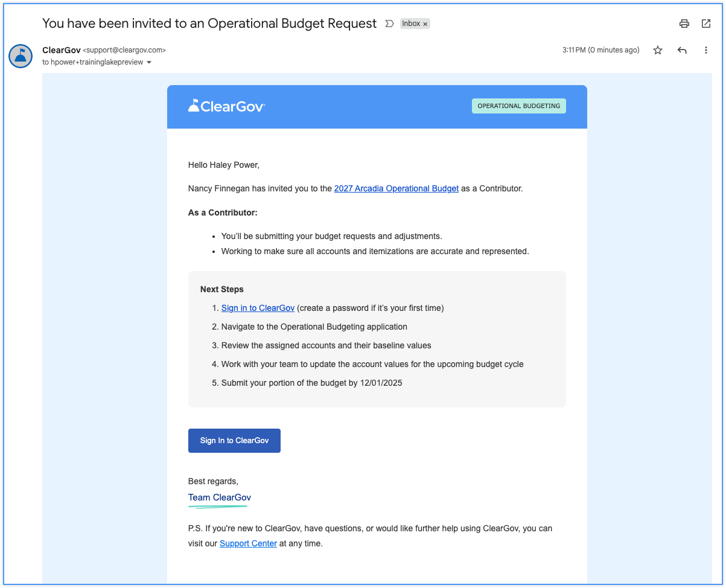Click the ClearGov sender avatar
The height and width of the screenshot is (588, 726).
[21, 56]
